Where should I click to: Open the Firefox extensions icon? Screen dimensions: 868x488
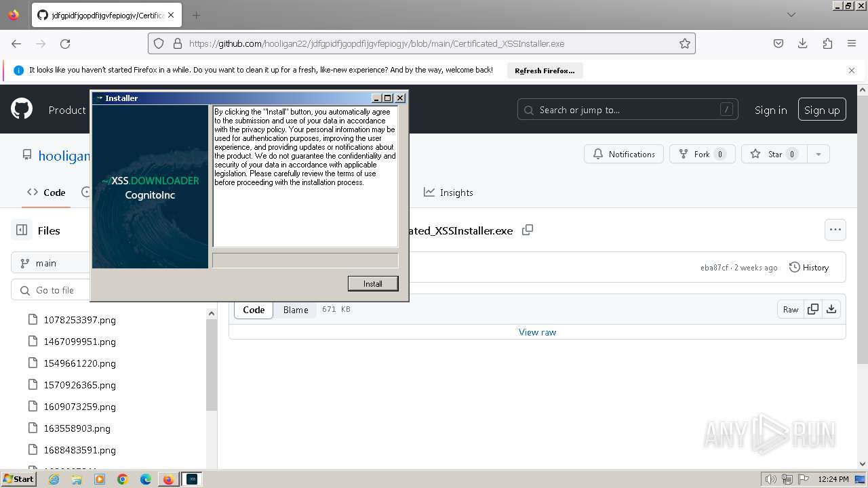point(827,43)
